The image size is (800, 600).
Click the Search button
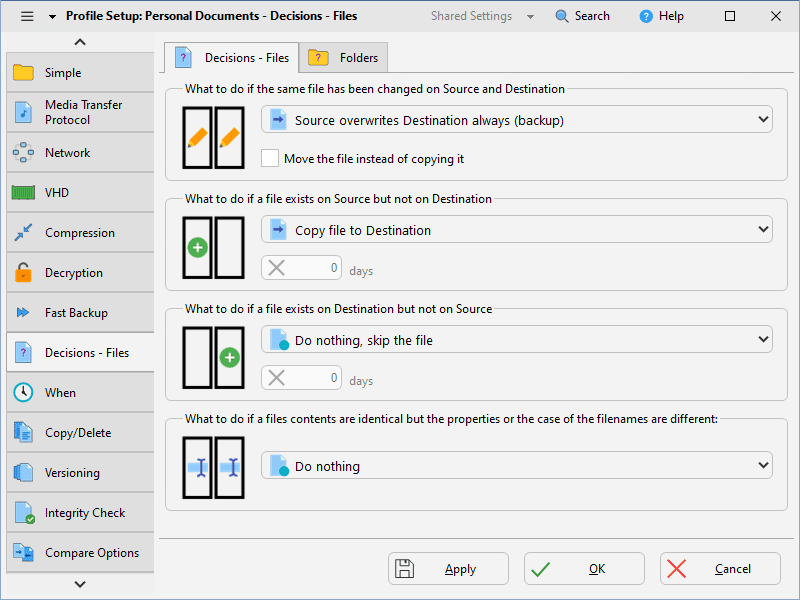[x=582, y=16]
